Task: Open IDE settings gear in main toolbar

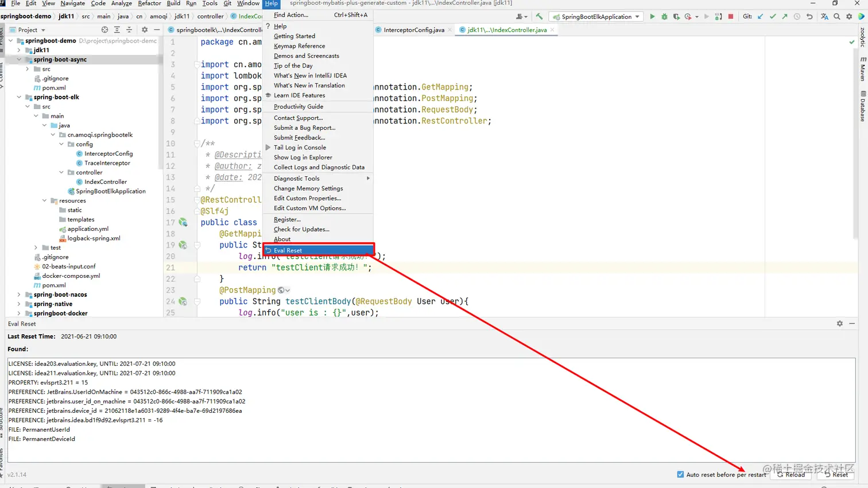Action: (849, 17)
